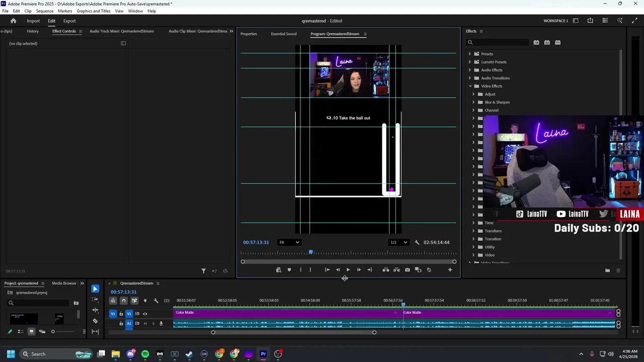Switch to the Properties tab
The height and width of the screenshot is (362, 644).
tap(249, 34)
